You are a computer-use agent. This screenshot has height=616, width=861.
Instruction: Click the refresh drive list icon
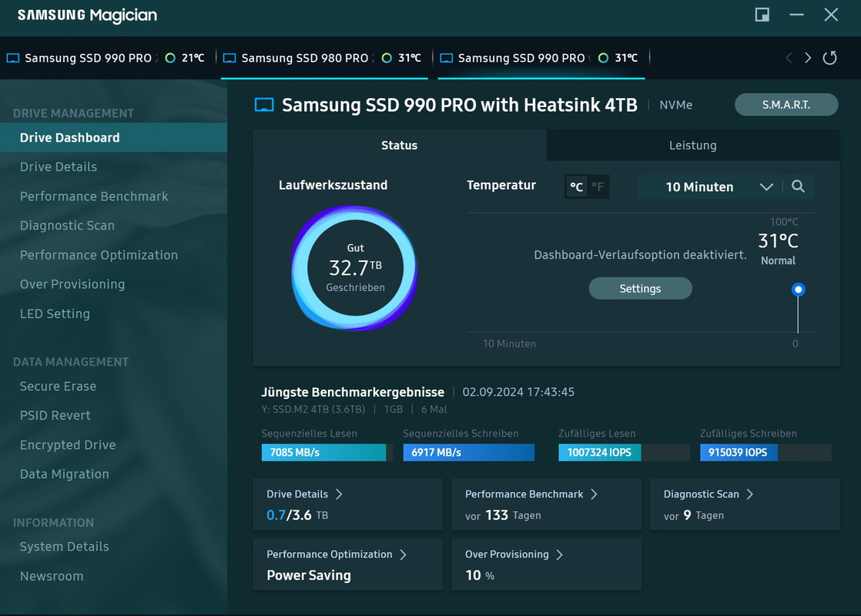[829, 58]
